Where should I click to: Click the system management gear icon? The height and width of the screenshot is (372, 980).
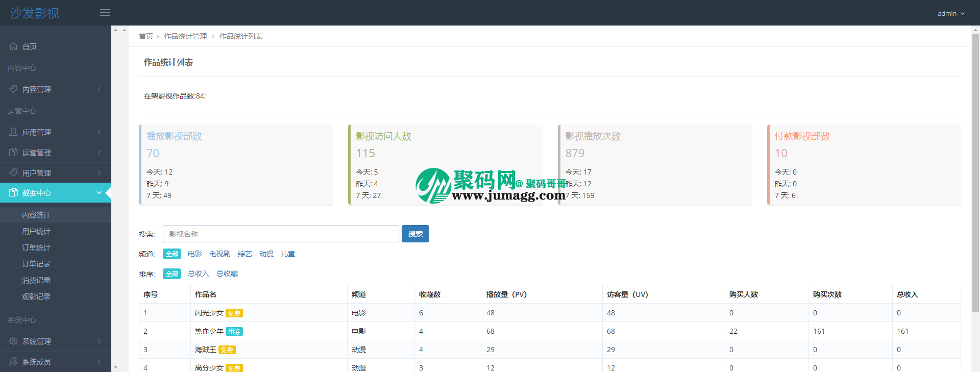(13, 341)
